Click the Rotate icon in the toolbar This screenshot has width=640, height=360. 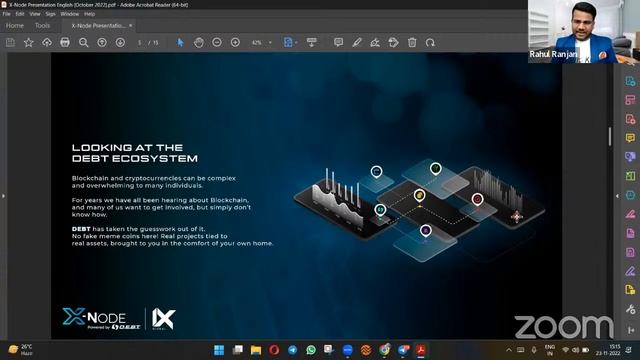click(430, 42)
